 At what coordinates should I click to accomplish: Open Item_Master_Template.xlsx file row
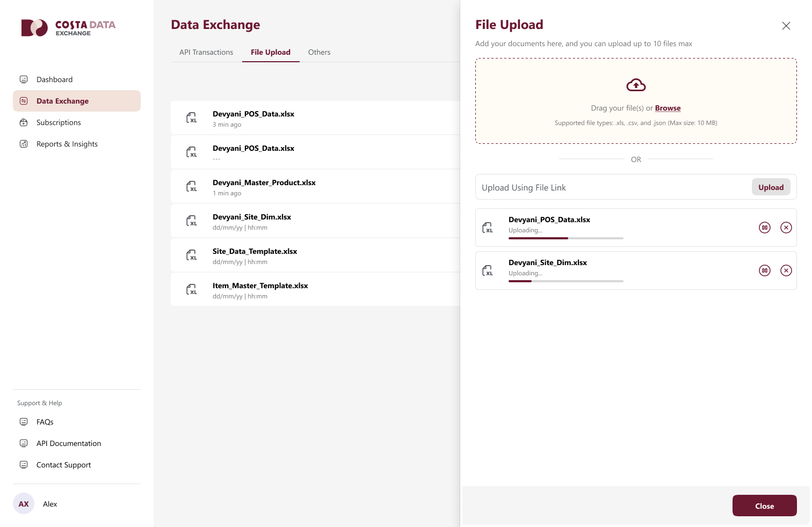[x=315, y=289]
